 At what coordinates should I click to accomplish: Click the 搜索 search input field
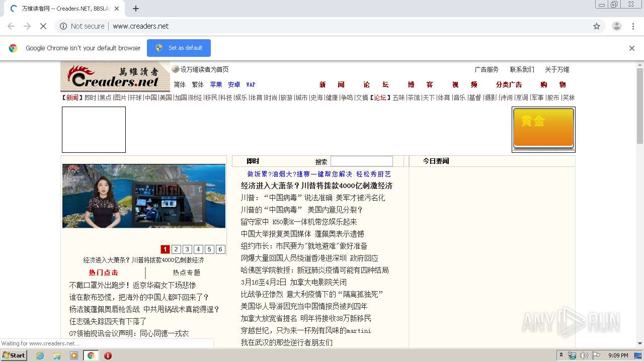(361, 161)
